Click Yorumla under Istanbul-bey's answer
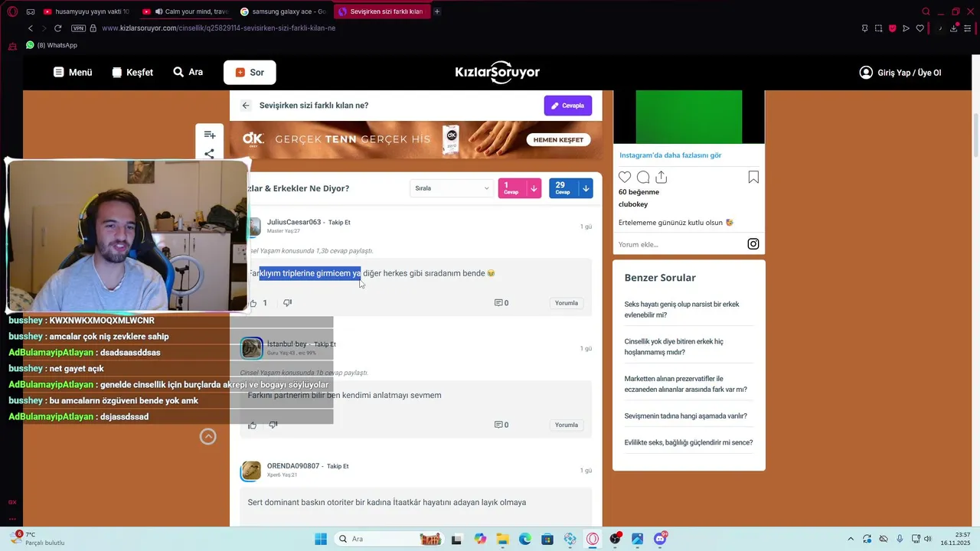The image size is (980, 551). (567, 425)
